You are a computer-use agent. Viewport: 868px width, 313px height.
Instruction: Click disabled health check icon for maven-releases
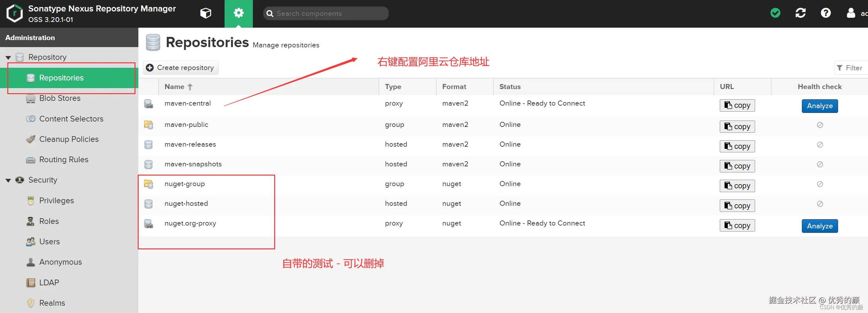(820, 144)
